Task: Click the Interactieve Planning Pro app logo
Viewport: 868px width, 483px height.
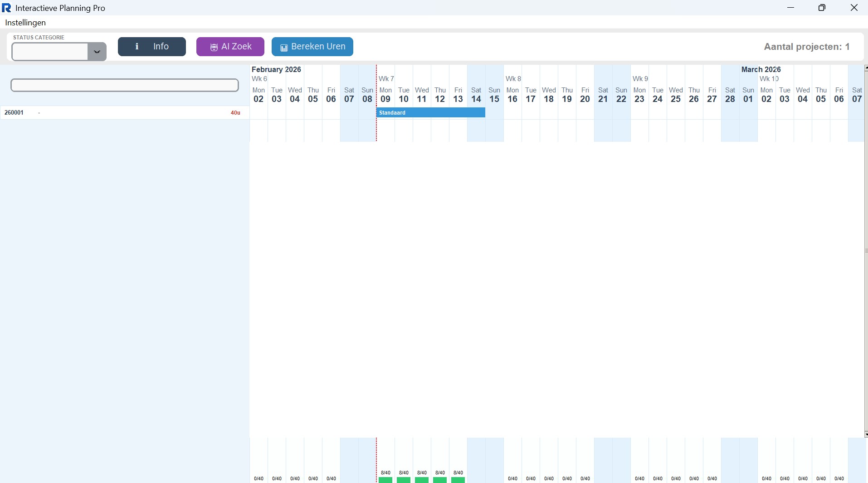Action: 7,8
